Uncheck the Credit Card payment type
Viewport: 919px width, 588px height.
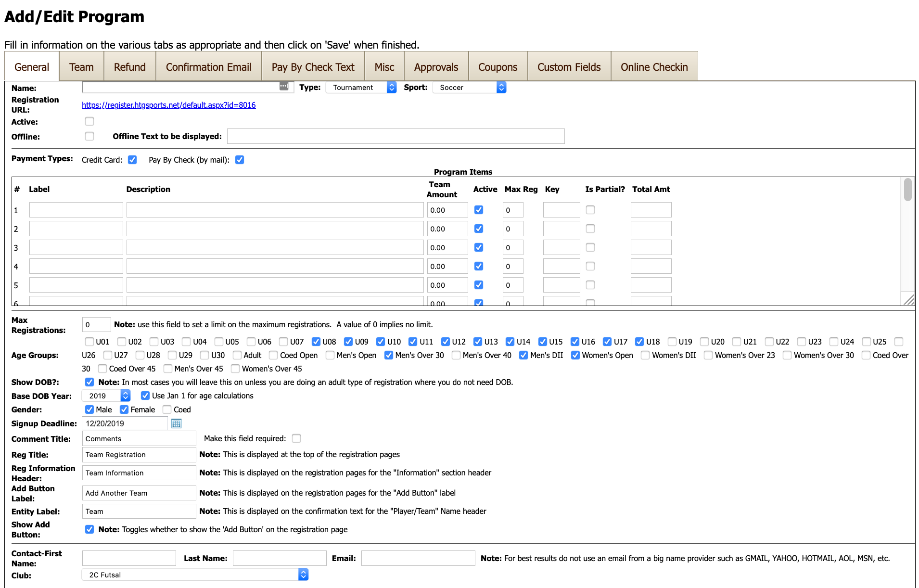(x=132, y=160)
